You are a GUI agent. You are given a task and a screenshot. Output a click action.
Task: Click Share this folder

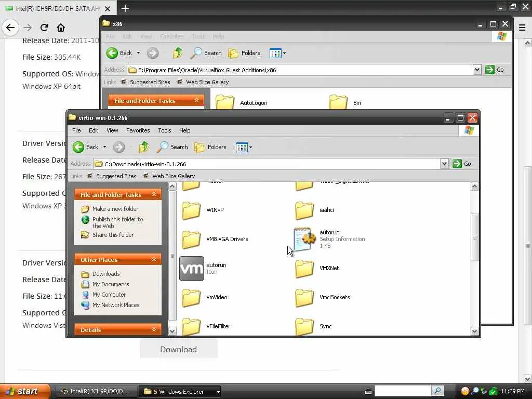click(x=108, y=235)
